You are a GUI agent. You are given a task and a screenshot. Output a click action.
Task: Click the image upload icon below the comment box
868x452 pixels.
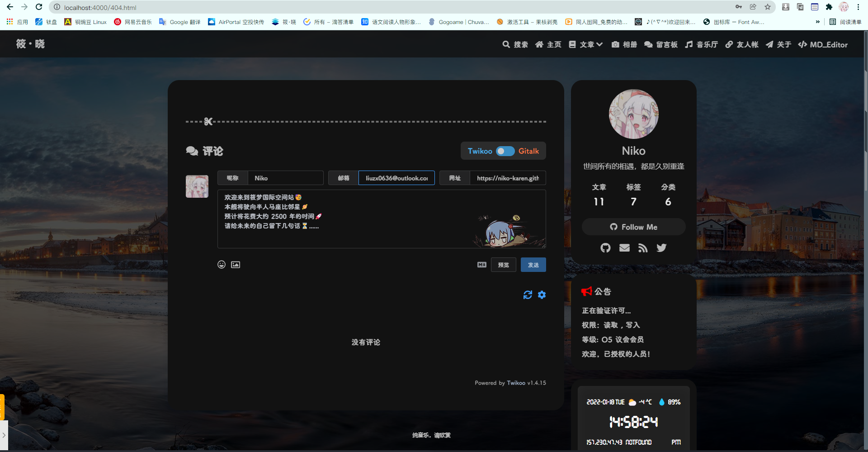pyautogui.click(x=235, y=265)
